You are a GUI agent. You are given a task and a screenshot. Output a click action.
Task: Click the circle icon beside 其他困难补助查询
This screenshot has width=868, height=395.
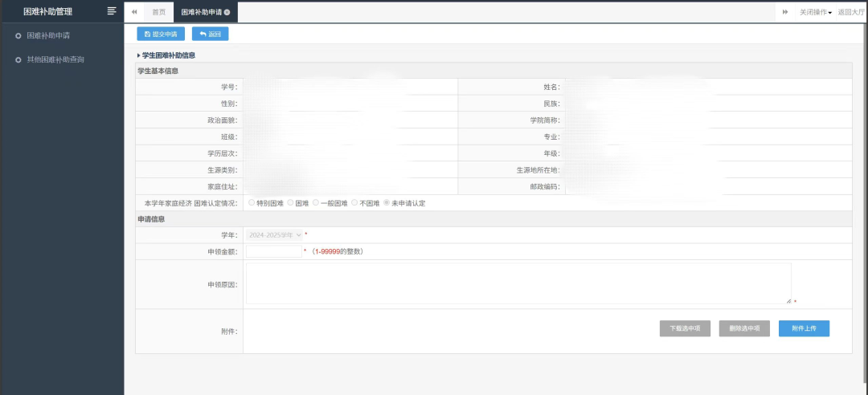click(x=18, y=59)
